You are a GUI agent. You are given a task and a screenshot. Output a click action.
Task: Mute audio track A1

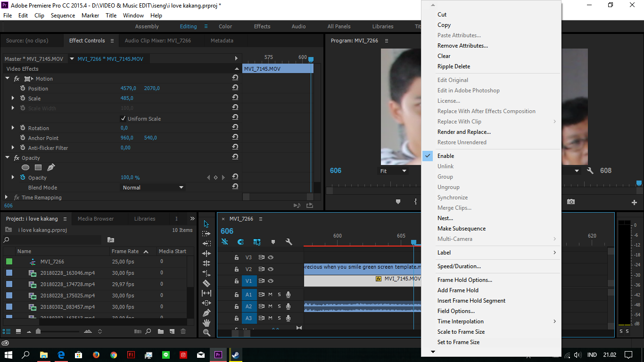point(270,295)
